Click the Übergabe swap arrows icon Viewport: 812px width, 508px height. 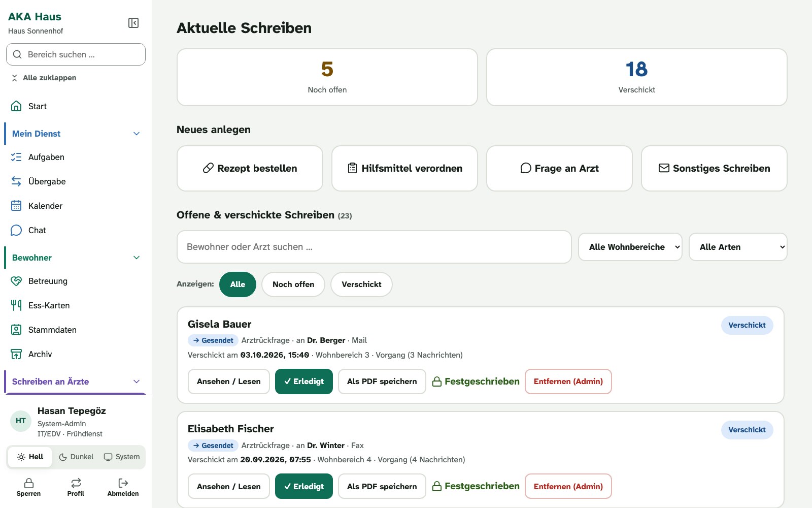pos(16,181)
